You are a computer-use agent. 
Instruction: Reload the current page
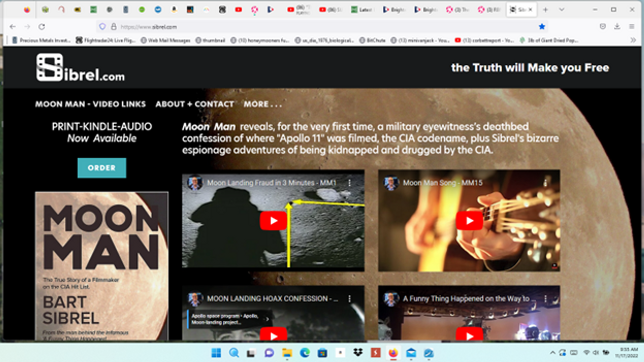point(42,27)
